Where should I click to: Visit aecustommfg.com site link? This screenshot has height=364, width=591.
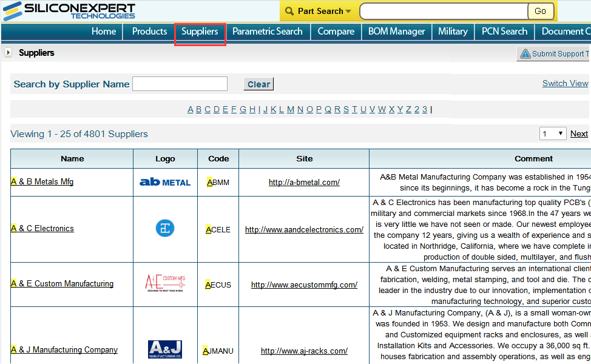click(x=304, y=285)
